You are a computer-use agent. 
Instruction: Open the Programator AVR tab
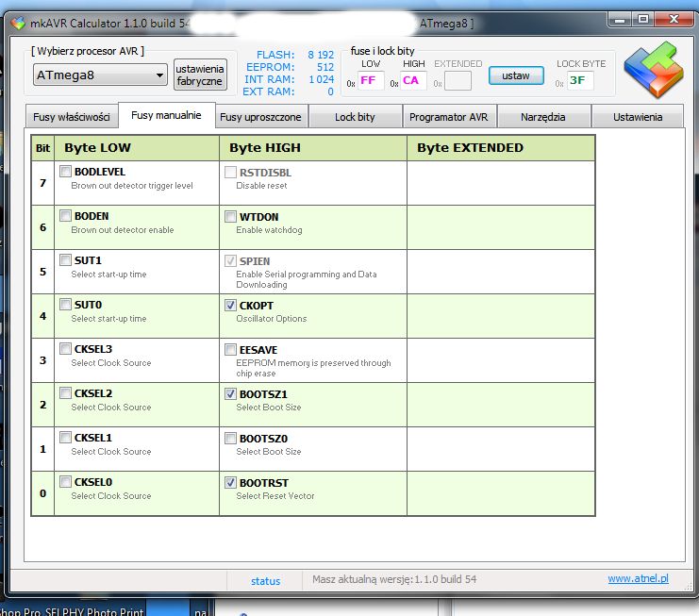pos(448,117)
